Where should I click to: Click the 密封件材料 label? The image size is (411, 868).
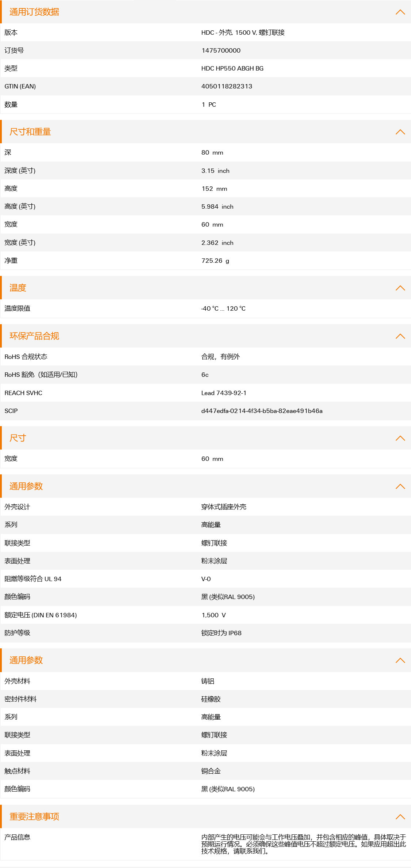(20, 699)
